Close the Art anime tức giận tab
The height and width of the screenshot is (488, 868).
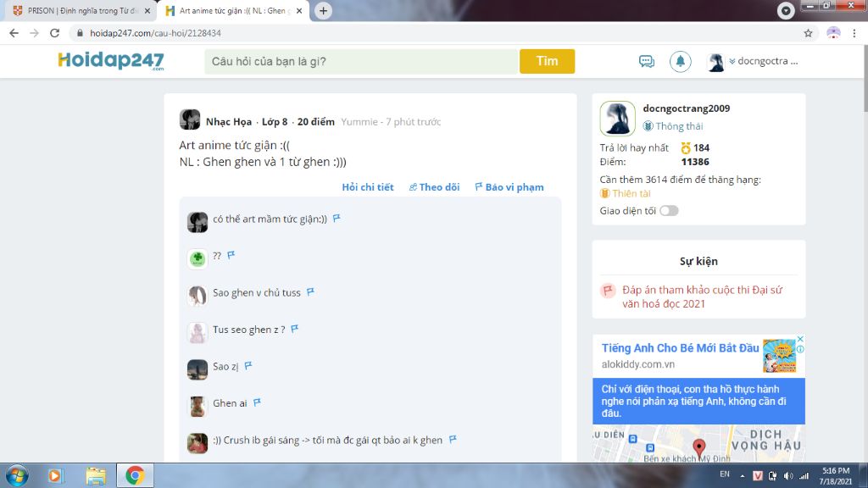tap(299, 10)
